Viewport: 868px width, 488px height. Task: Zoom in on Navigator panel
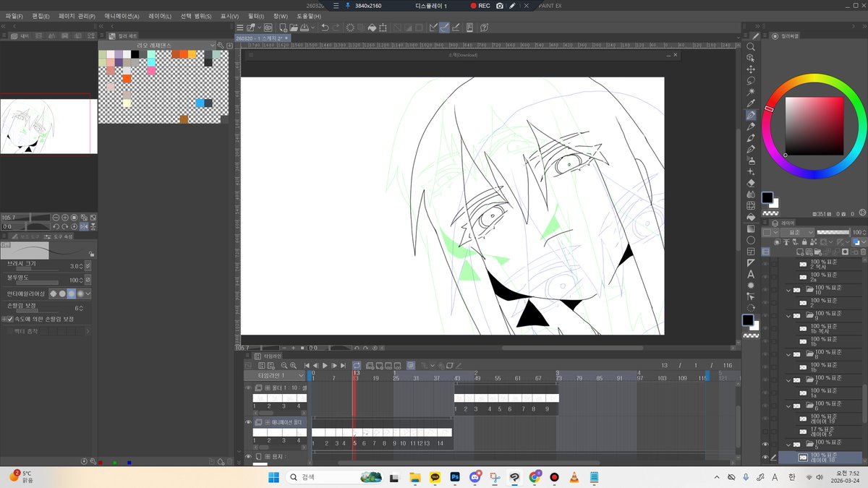65,217
